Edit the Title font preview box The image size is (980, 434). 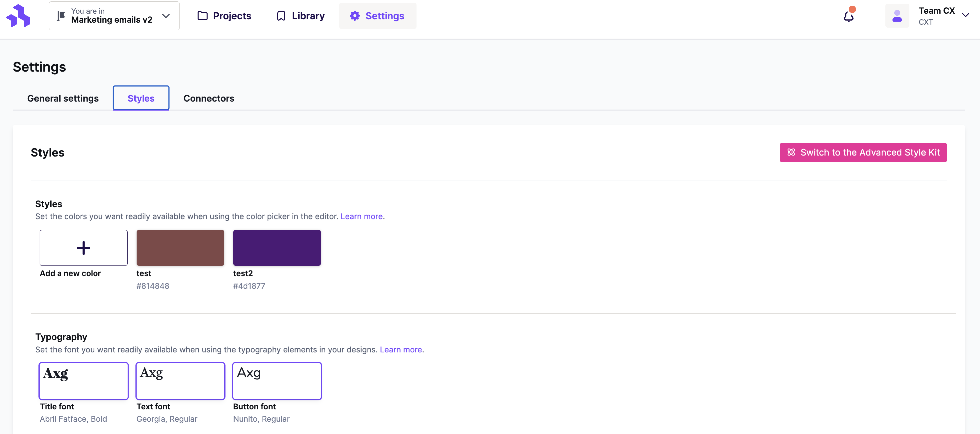[x=84, y=381]
